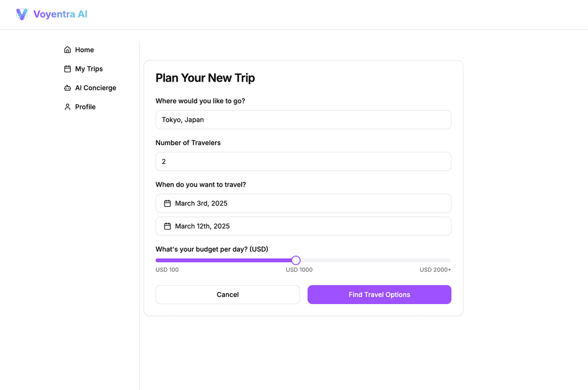Click the Number of Travelers input field
This screenshot has width=588, height=390.
(x=303, y=162)
